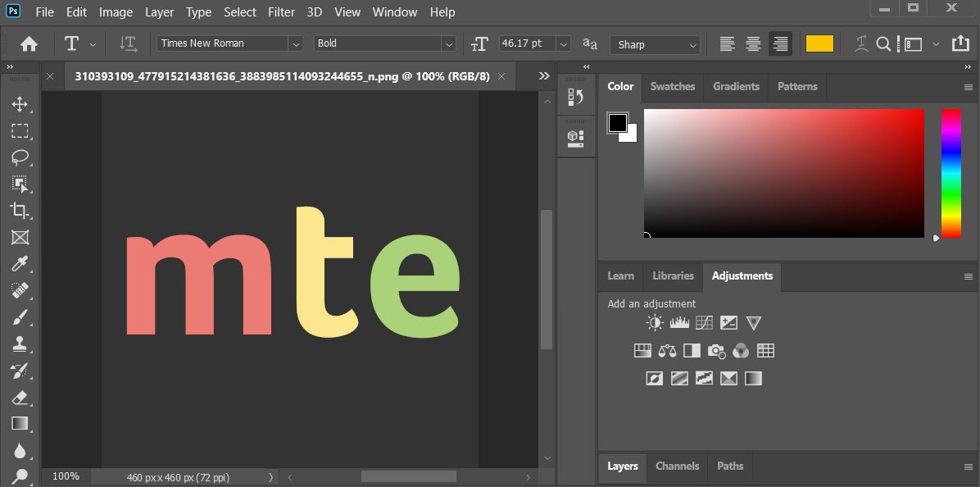Screen dimensions: 980x487
Task: Add a Photo Filter adjustment
Action: (x=716, y=350)
